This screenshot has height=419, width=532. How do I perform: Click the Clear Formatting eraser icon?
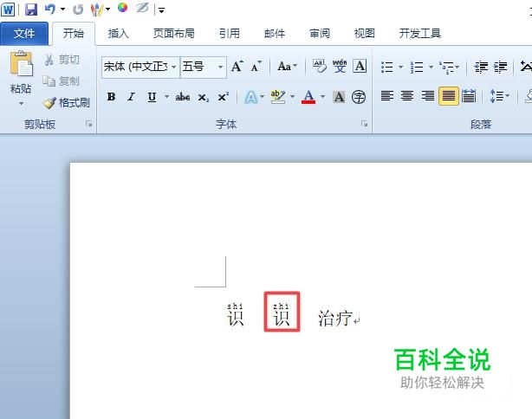319,67
